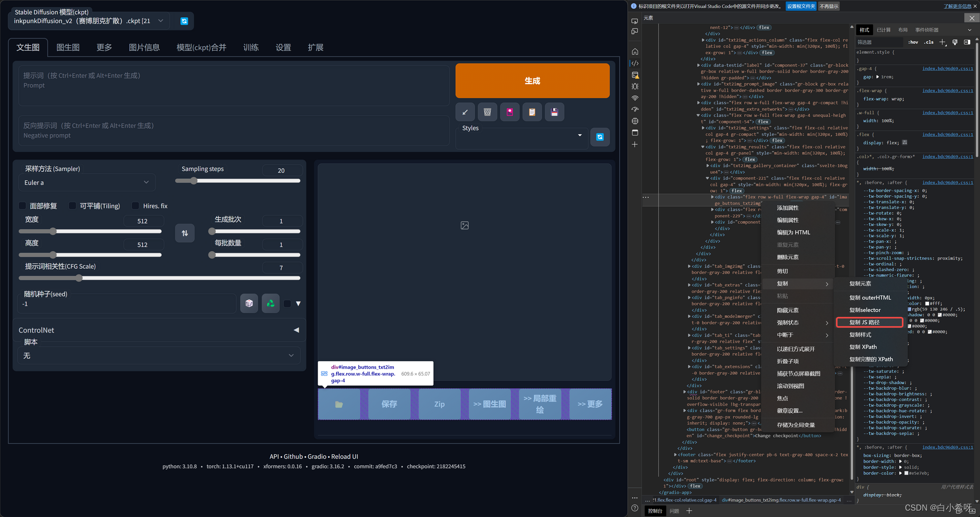Focus the Negative prompt text box
The image size is (980, 517).
[234, 131]
